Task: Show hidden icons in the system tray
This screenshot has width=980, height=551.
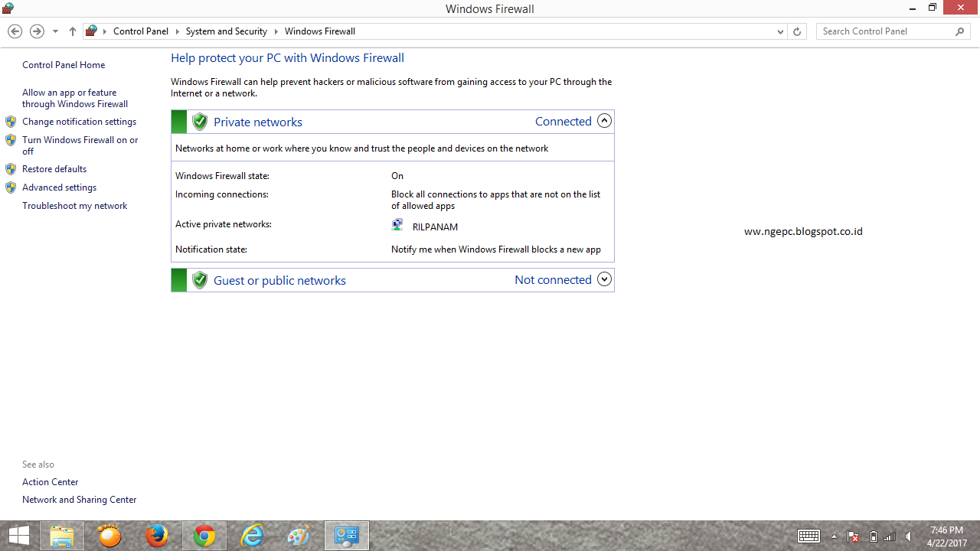Action: (834, 536)
